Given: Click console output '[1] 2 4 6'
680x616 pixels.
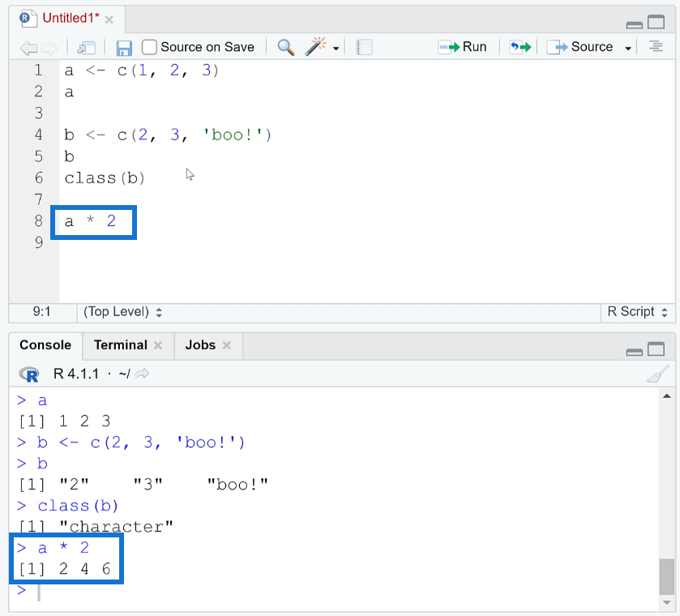Looking at the screenshot, I should pos(65,569).
